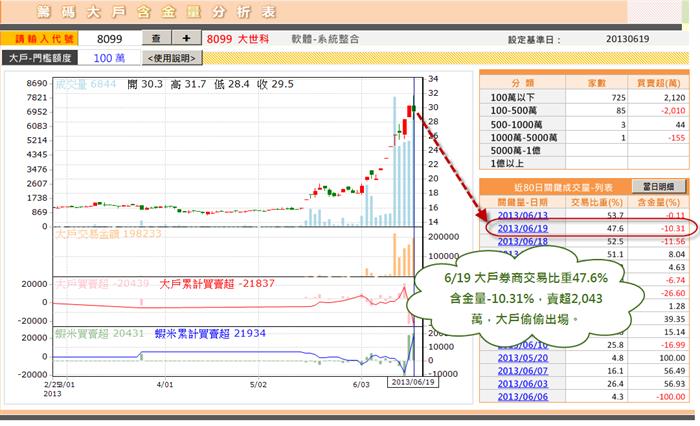Click the 查 query button

[x=156, y=38]
